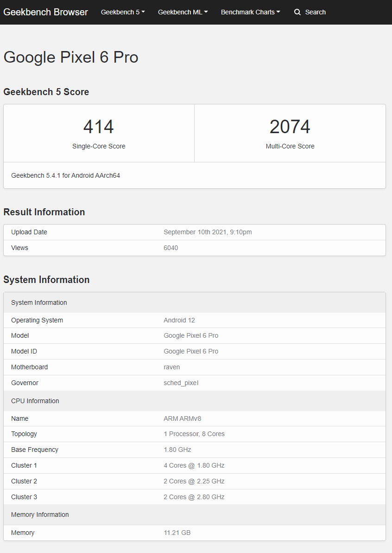The width and height of the screenshot is (392, 553).
Task: Click the CPU Information table header
Action: (x=195, y=401)
